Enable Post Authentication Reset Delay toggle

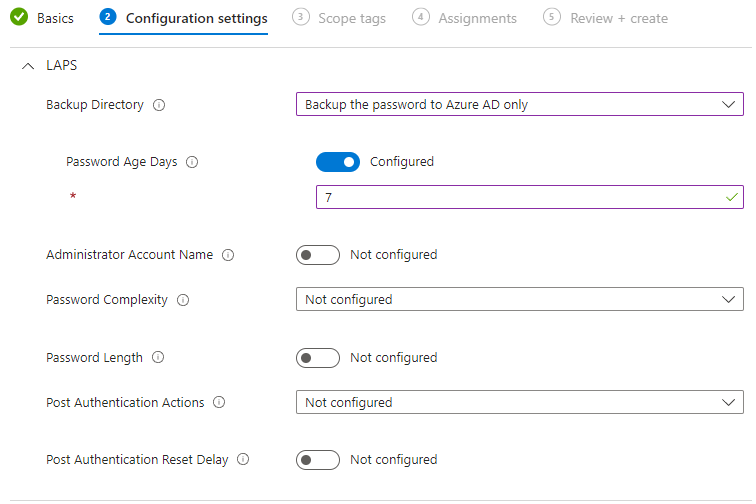point(318,460)
